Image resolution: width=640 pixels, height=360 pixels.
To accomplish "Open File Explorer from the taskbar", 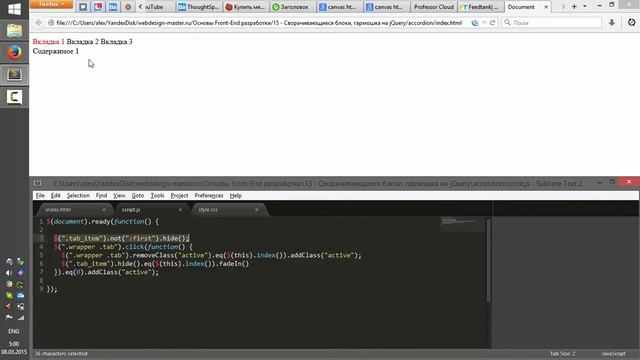I will click(x=14, y=31).
